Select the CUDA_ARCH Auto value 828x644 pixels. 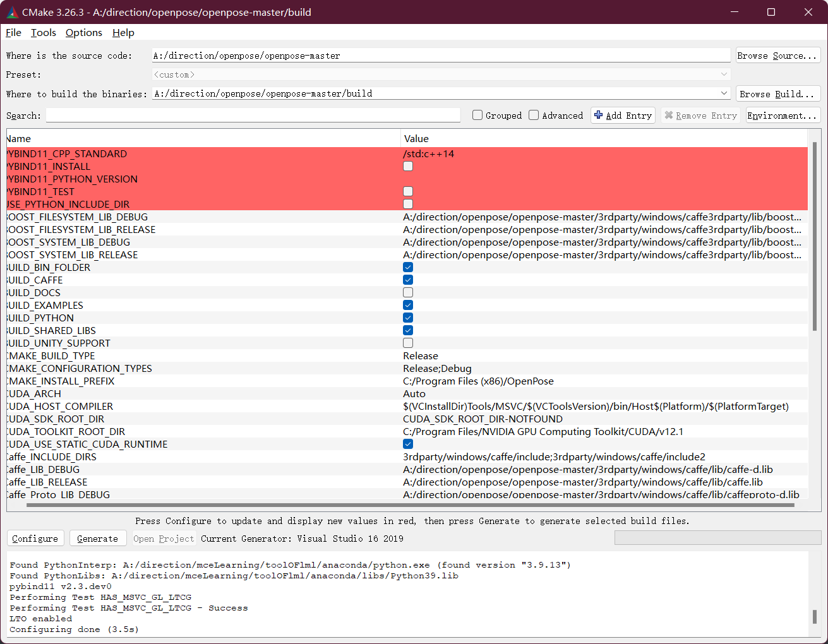point(414,393)
